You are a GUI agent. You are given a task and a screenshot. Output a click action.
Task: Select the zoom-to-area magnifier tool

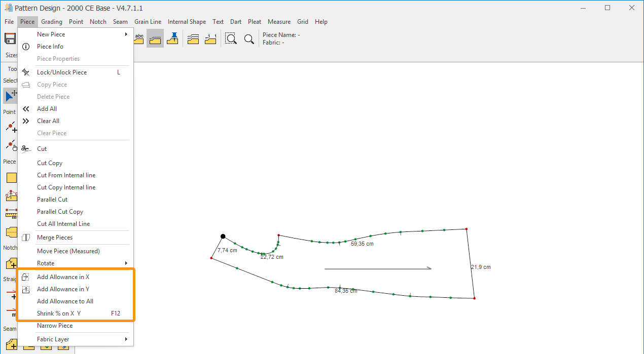tap(231, 39)
